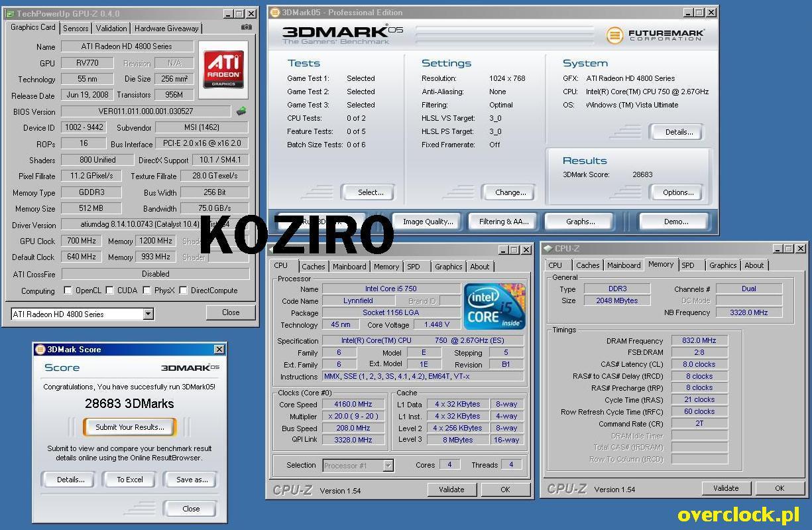Click the Futuremark Corporation logo

coord(656,34)
